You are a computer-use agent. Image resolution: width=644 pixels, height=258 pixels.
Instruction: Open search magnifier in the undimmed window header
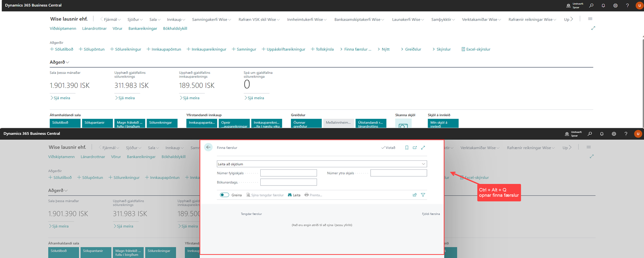coord(591,5)
